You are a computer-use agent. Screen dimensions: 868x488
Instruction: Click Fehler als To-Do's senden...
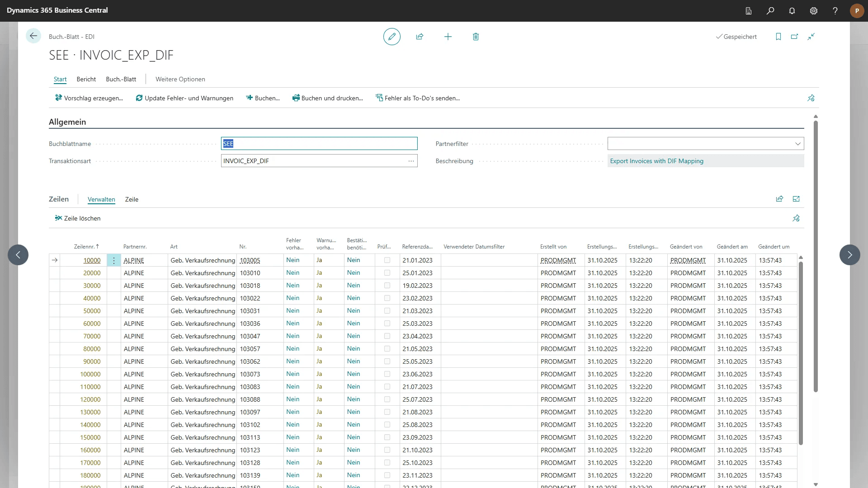418,98
